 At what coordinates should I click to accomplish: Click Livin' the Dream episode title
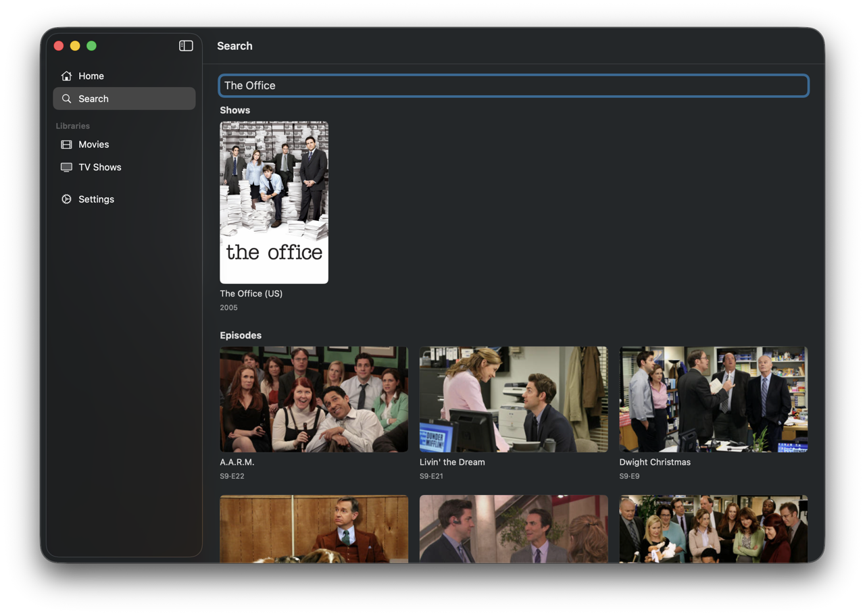click(x=452, y=462)
